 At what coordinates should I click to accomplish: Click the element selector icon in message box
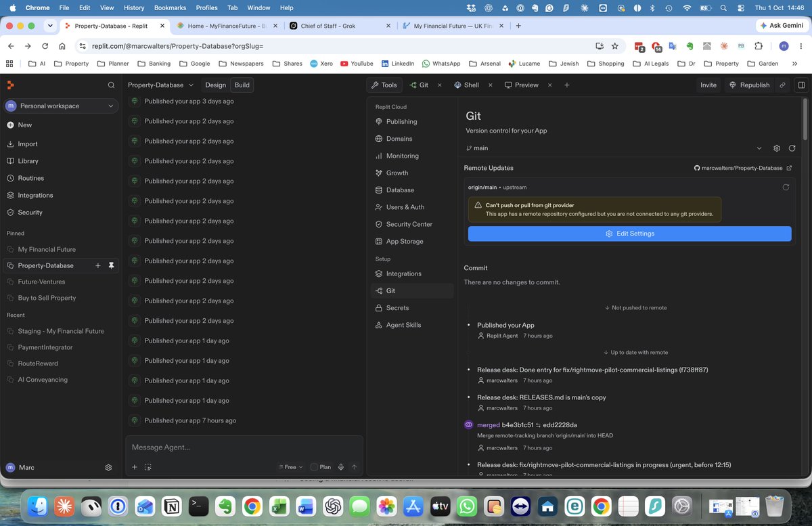tap(148, 467)
